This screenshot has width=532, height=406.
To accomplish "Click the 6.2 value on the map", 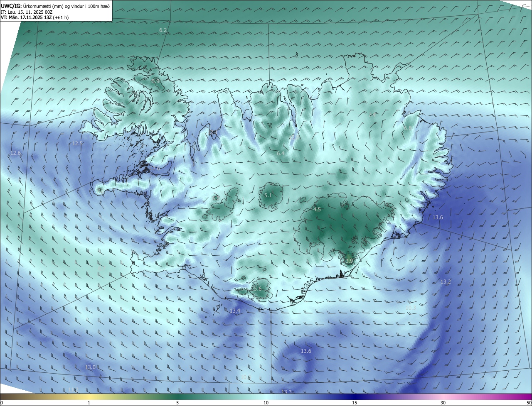I will tap(163, 30).
